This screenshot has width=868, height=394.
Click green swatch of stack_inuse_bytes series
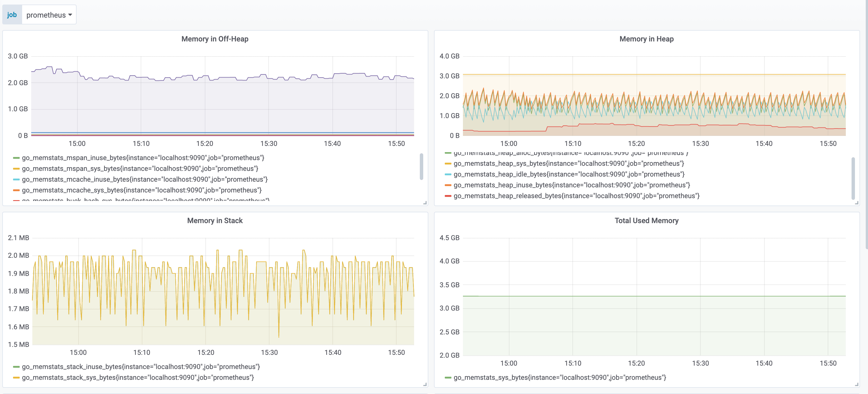coord(16,367)
